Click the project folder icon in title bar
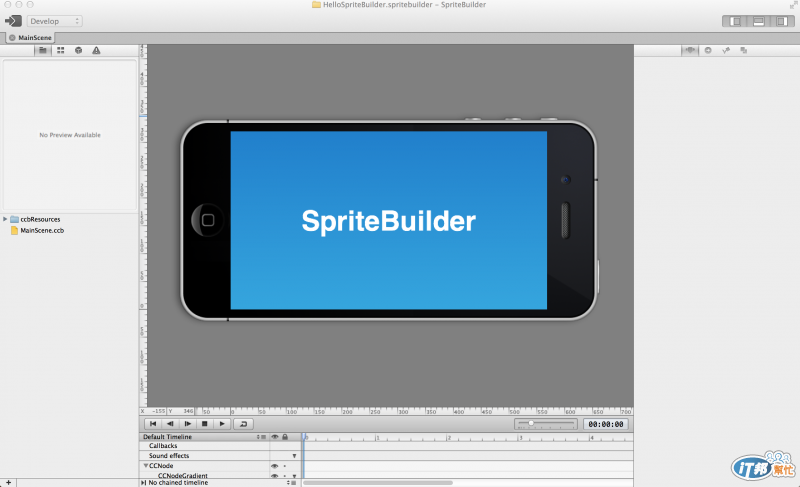This screenshot has height=487, width=800. coord(316,5)
